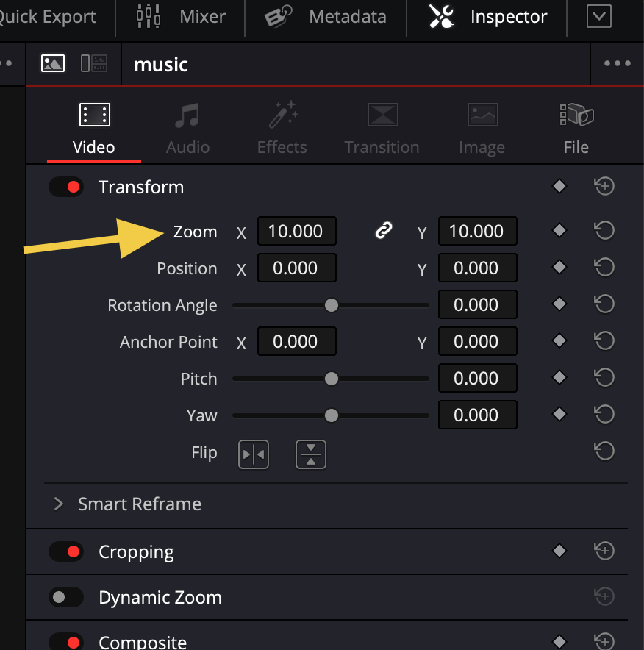Add keyframe for Transform section

tap(559, 186)
